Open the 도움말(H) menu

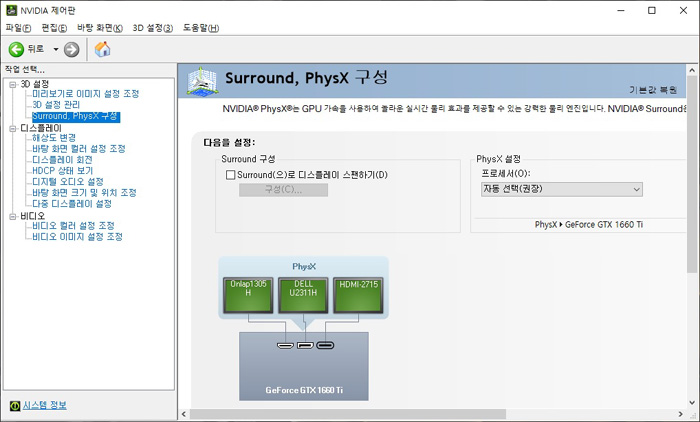tap(201, 28)
